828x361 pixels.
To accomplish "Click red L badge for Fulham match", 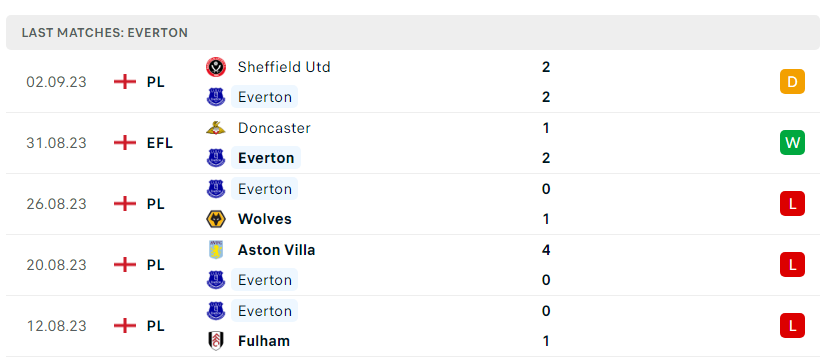I will 792,326.
